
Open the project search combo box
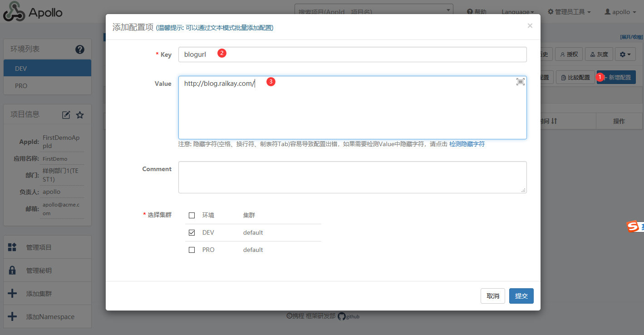374,11
